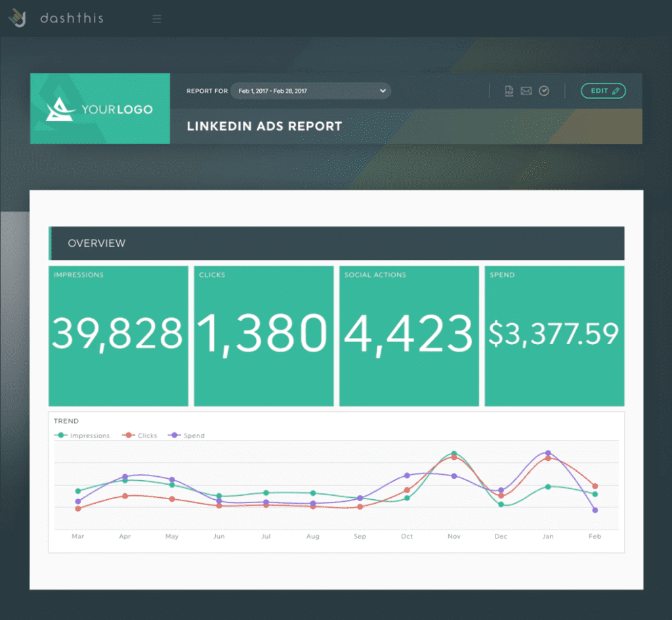Screen dimensions: 672x620
Task: Open the report date range dropdown
Action: point(310,91)
